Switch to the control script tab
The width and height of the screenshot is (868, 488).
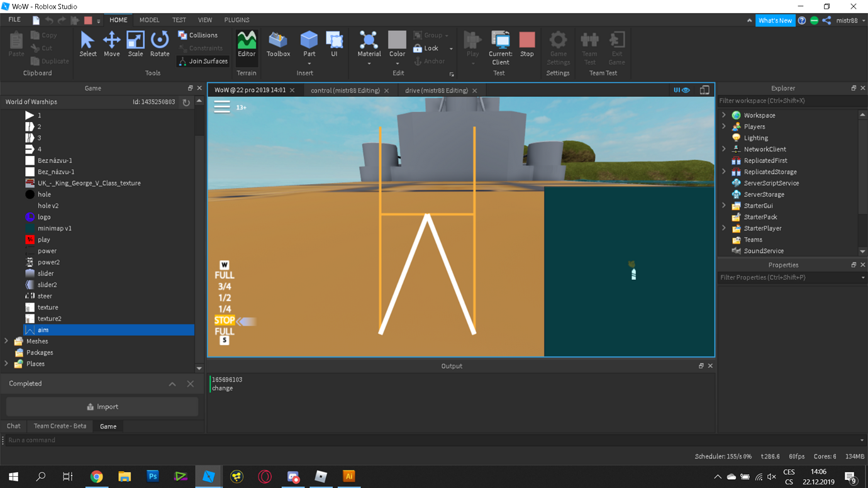click(345, 91)
